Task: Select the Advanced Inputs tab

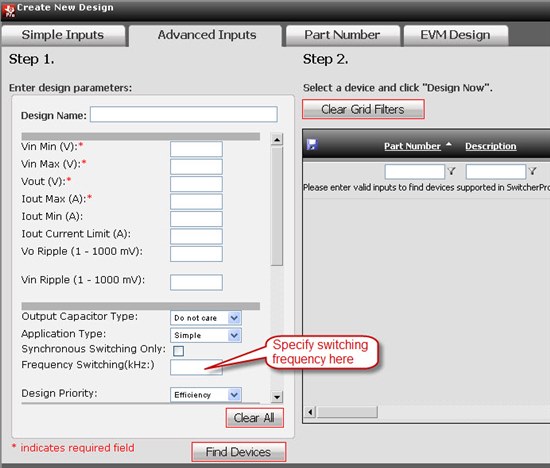Action: click(206, 35)
